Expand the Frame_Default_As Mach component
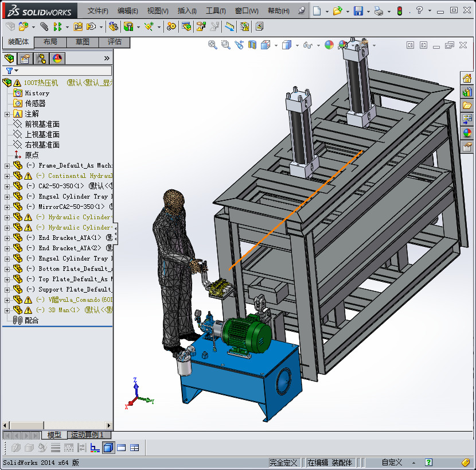Image resolution: width=476 pixels, height=470 pixels. pos(7,166)
